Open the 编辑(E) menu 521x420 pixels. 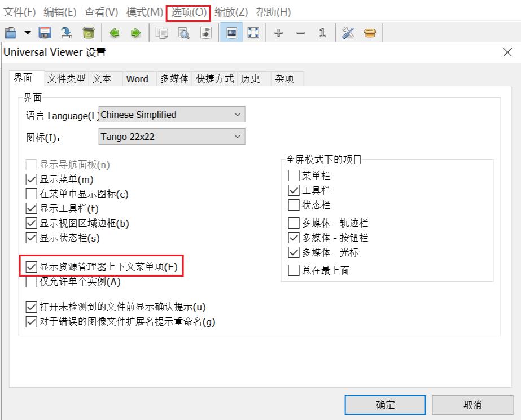tap(60, 12)
